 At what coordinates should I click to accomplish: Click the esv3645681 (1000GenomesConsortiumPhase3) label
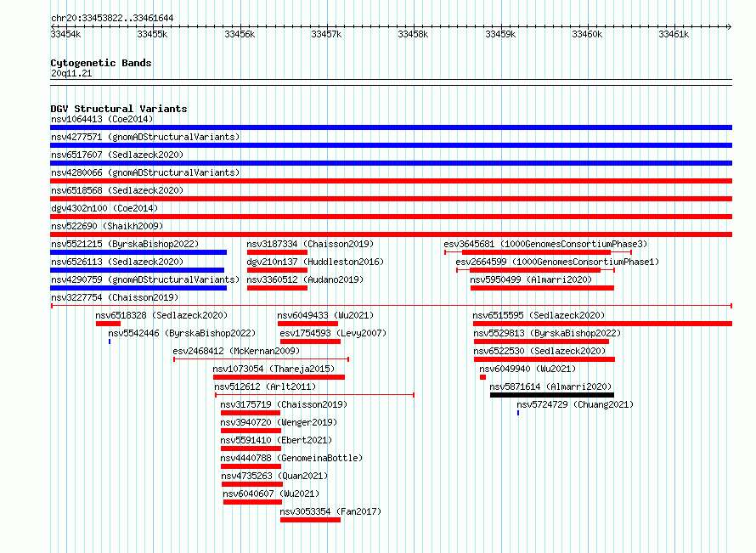[545, 244]
